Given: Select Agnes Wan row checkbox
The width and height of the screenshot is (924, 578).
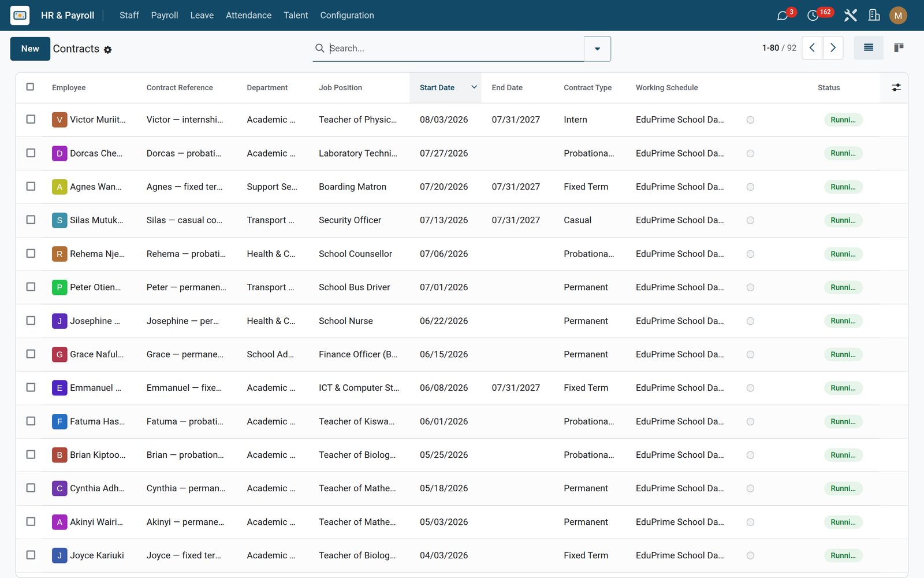Looking at the screenshot, I should tap(31, 186).
